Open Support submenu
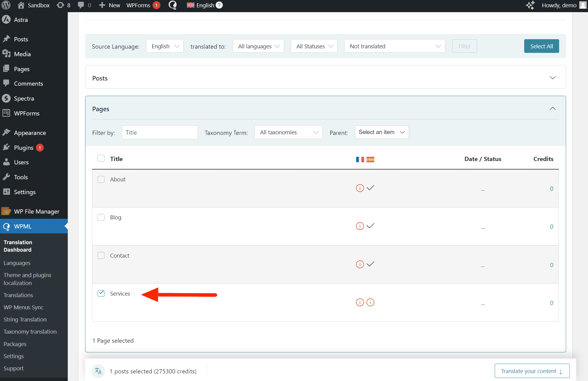 pos(14,368)
